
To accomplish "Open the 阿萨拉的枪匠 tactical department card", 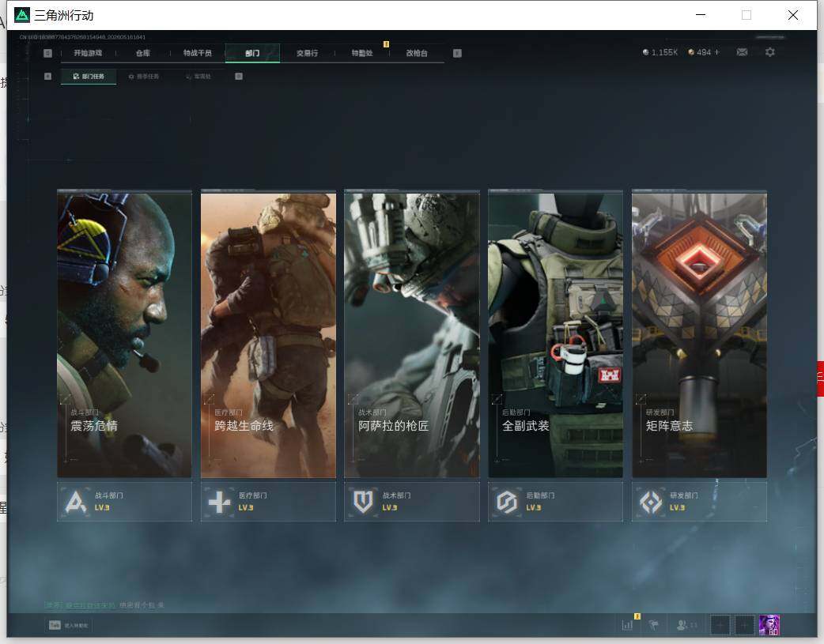I will coord(412,334).
